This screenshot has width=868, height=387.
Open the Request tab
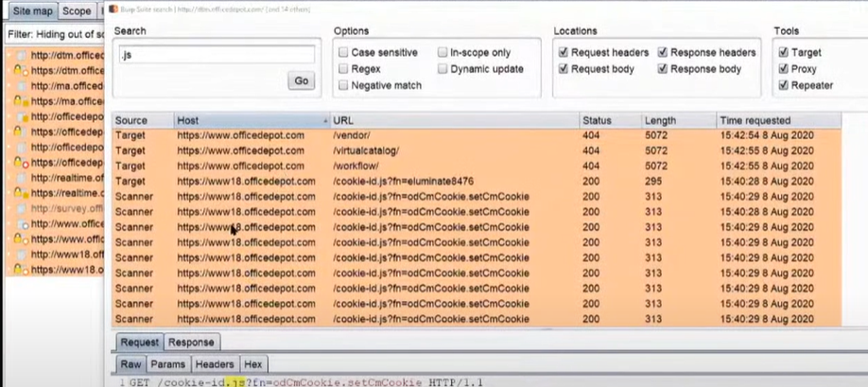[x=140, y=343]
